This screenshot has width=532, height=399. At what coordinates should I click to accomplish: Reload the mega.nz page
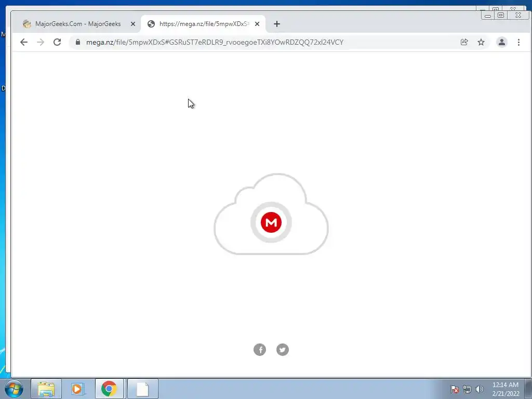pos(57,42)
